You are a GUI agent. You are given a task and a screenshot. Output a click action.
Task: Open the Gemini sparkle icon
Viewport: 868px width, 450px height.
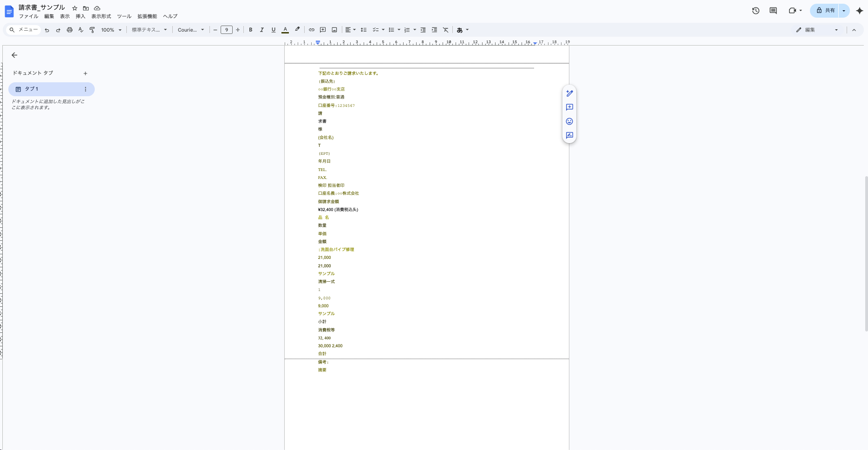[859, 11]
